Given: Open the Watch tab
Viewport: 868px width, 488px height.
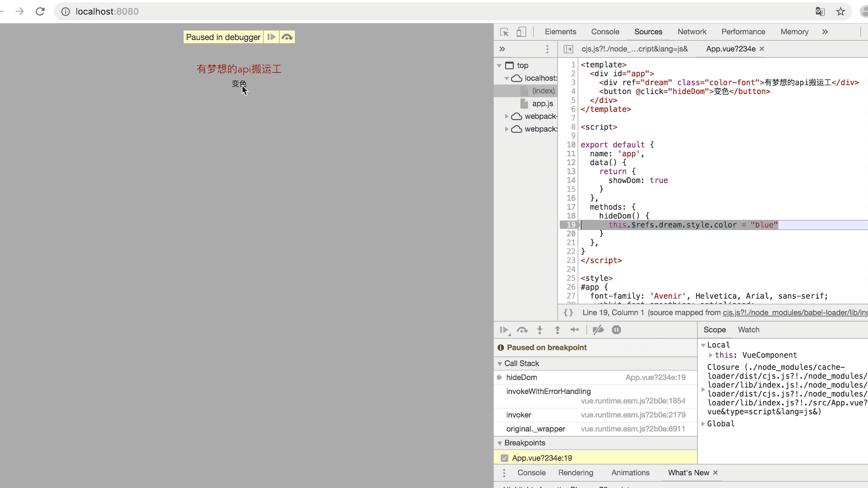Looking at the screenshot, I should pos(749,329).
